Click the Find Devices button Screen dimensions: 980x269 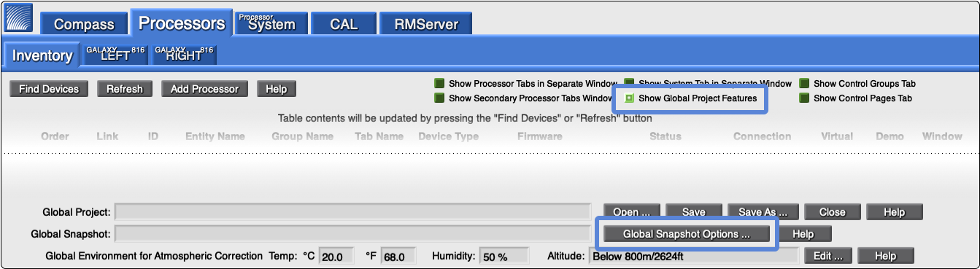(x=49, y=89)
